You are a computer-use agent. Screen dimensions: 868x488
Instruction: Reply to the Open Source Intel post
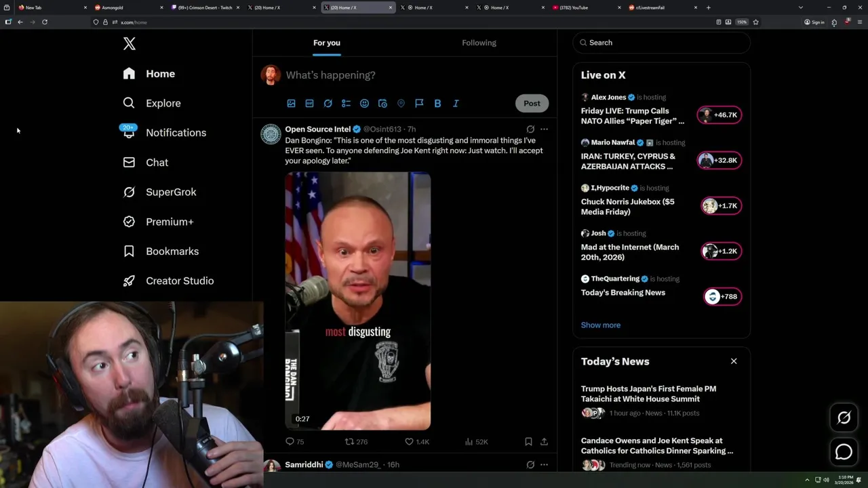coord(294,442)
